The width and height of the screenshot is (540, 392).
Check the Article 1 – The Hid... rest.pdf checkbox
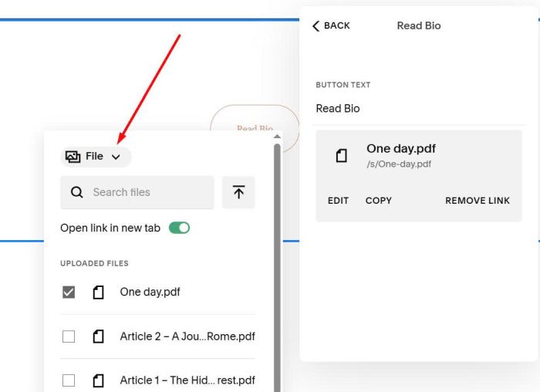tap(69, 380)
